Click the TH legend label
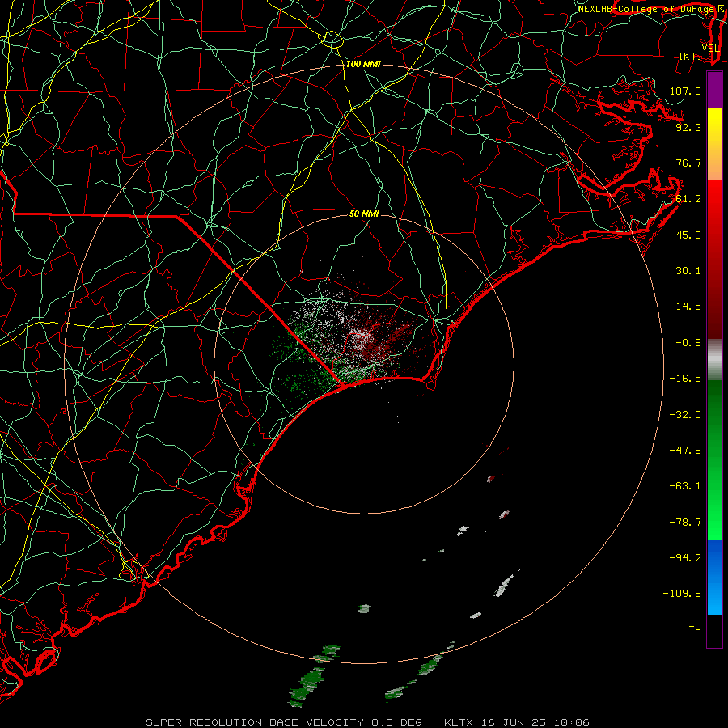The width and height of the screenshot is (728, 728). [x=695, y=629]
